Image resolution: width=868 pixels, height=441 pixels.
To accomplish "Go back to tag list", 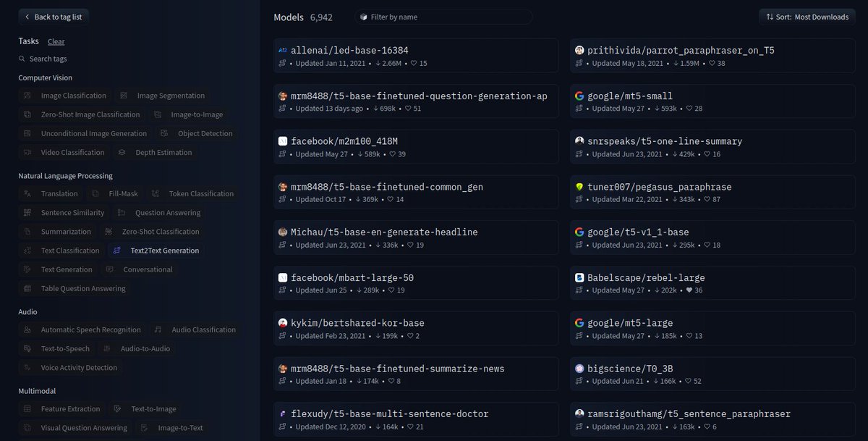I will (x=54, y=17).
